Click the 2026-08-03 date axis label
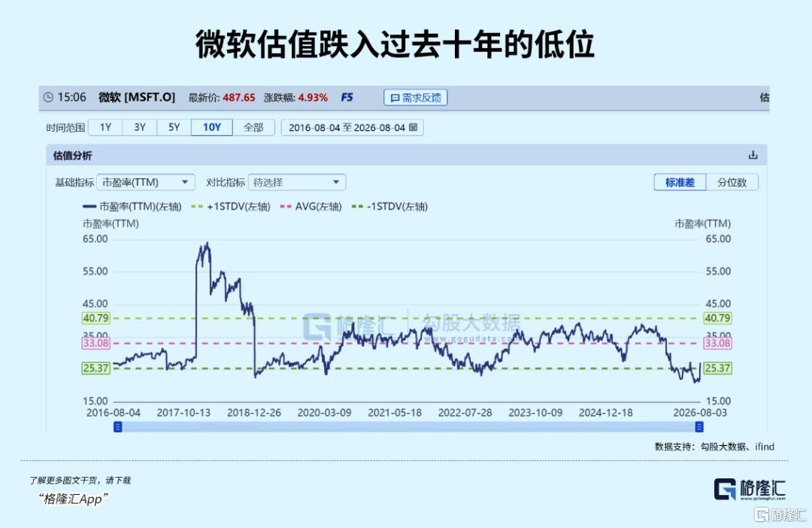The height and width of the screenshot is (528, 812). 700,413
